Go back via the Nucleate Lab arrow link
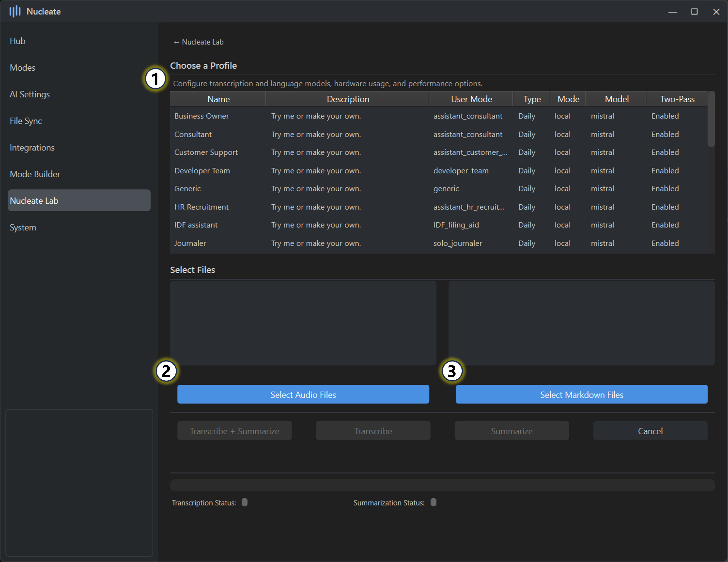Viewport: 728px width, 562px height. tap(198, 42)
